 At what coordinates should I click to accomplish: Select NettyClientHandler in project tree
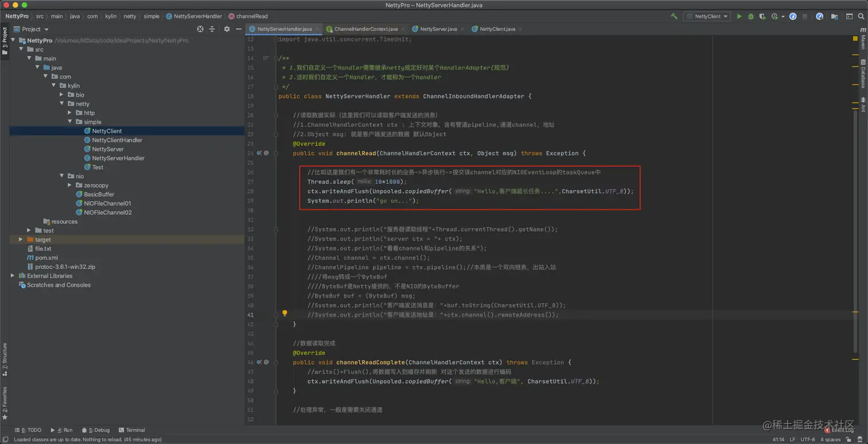(117, 140)
